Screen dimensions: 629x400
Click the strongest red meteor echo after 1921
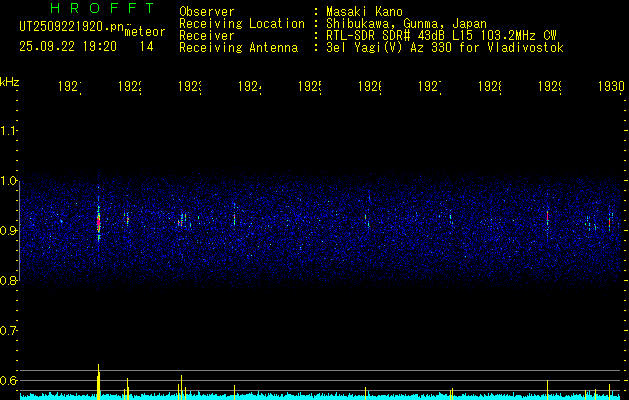(98, 223)
